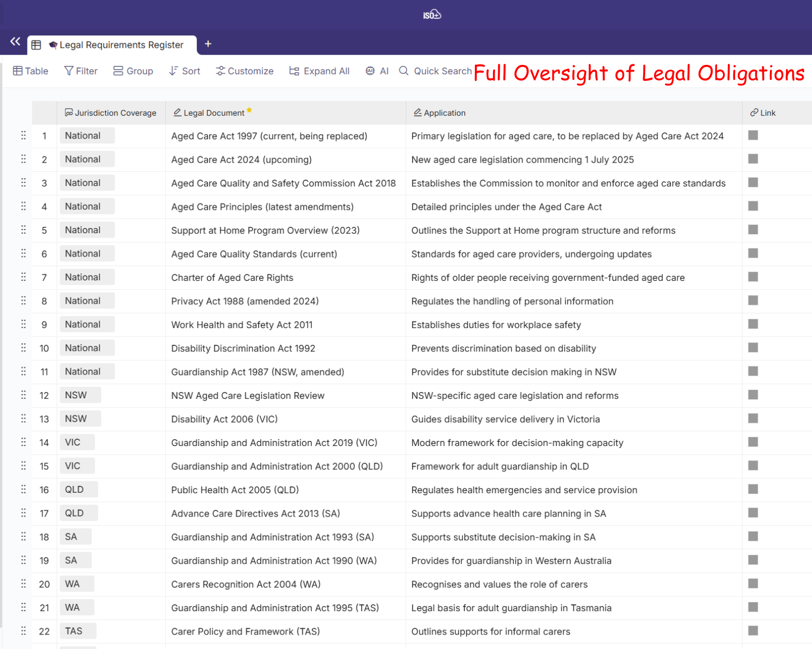Open Customize settings in toolbar

click(244, 71)
